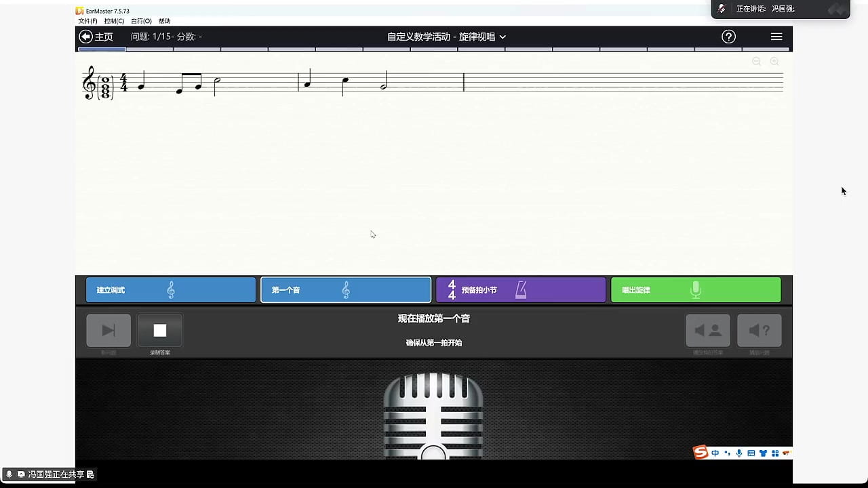Click the large microphone graphic
Viewport: 868px width, 488px height.
[433, 415]
